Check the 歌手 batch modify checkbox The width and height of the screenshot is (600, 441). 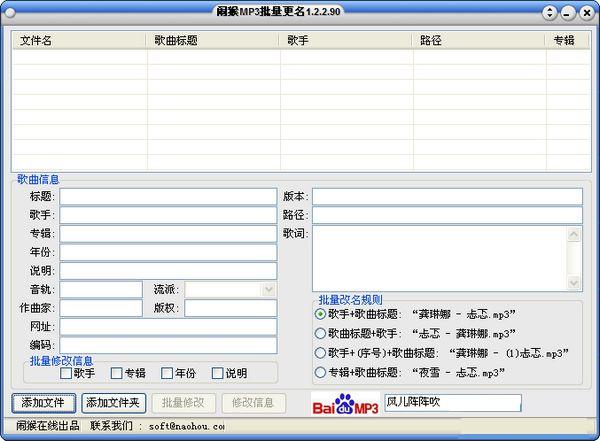coord(66,373)
